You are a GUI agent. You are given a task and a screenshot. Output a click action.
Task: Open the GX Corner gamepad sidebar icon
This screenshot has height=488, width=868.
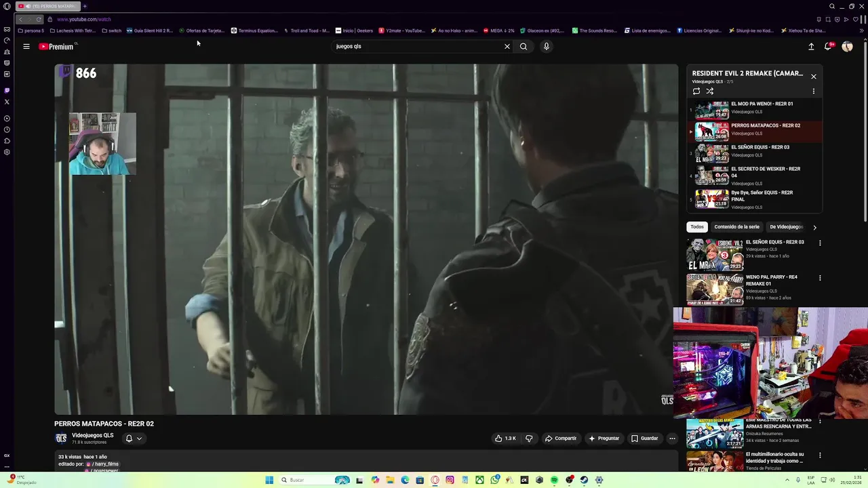7,30
